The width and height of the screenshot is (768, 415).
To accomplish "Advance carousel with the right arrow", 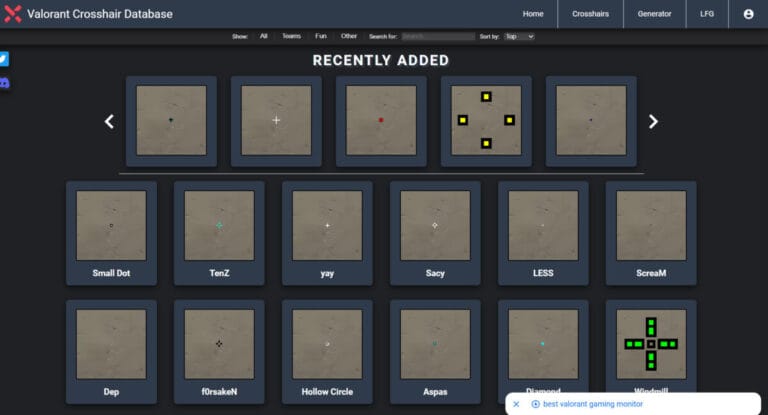I will tap(653, 121).
